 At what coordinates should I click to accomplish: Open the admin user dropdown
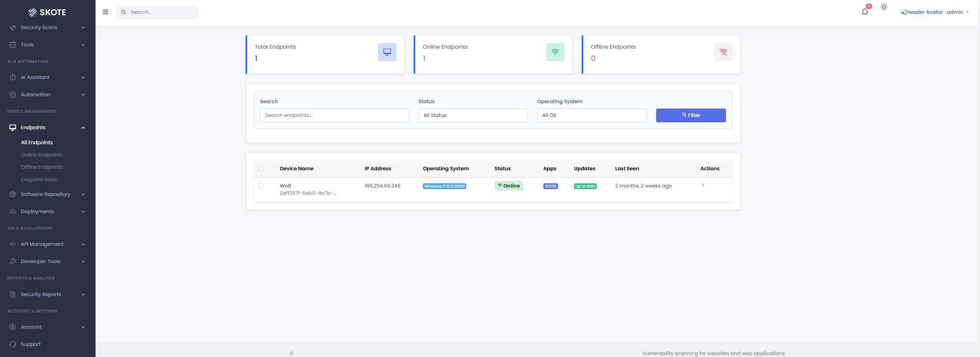tap(957, 12)
